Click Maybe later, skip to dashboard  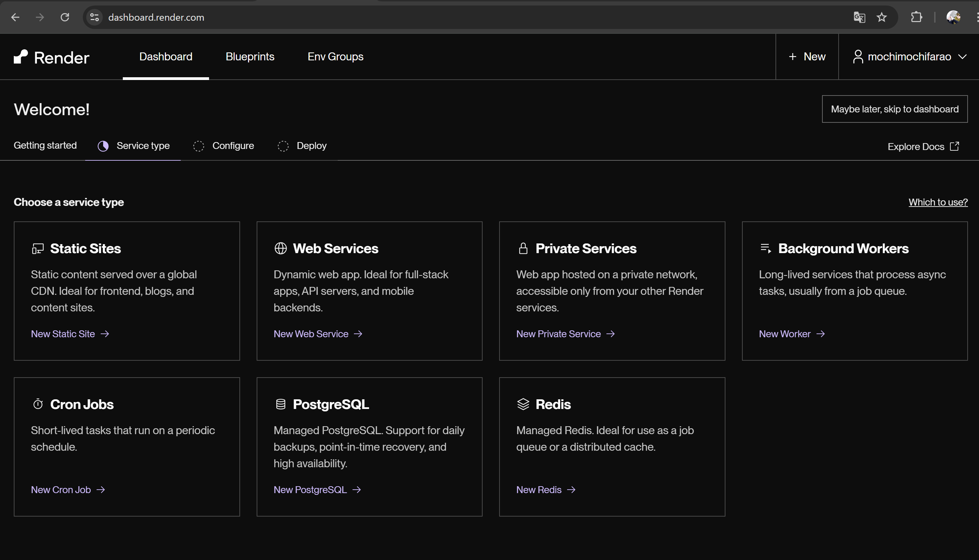click(894, 109)
